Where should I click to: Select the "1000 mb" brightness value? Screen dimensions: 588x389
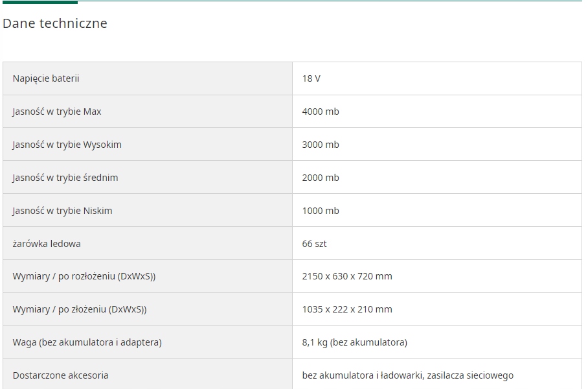[321, 211]
